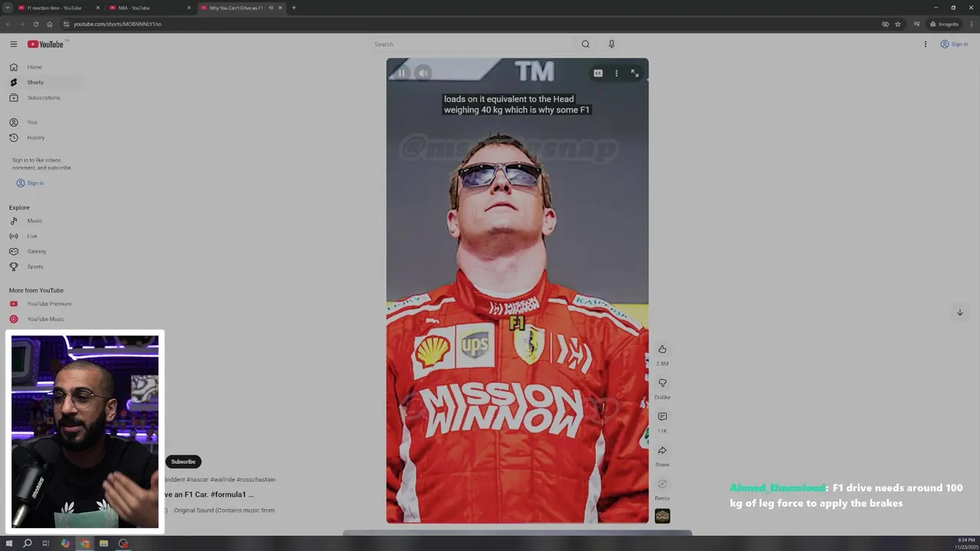Close the NBA - YouTube tab
The height and width of the screenshot is (551, 980).
(x=189, y=8)
